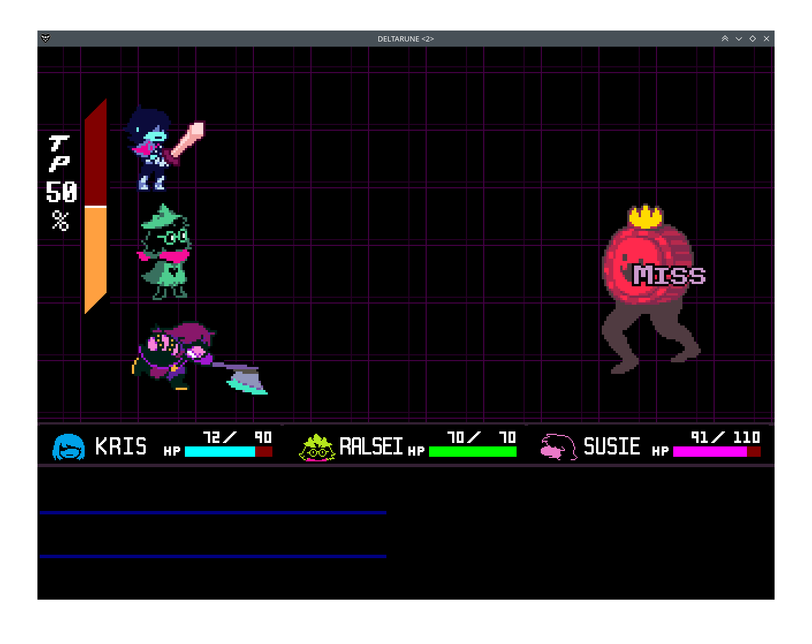Click the yellow crown on the enemy
Image resolution: width=812 pixels, height=644 pixels.
pyautogui.click(x=645, y=217)
